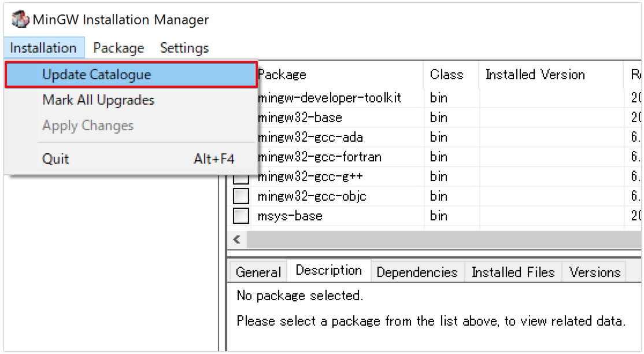Mark the mingw32-gcc-objc checkbox
The height and width of the screenshot is (354, 644).
point(240,197)
